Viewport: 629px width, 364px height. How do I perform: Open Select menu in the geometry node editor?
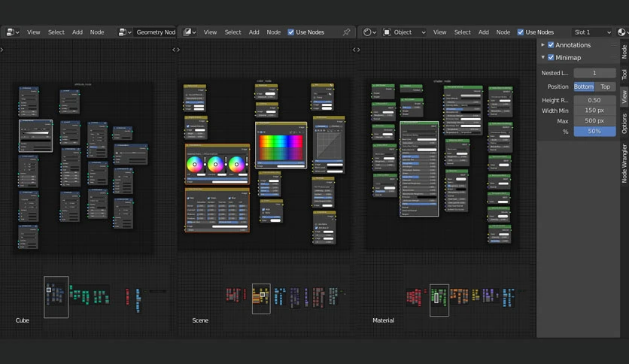[x=56, y=32]
